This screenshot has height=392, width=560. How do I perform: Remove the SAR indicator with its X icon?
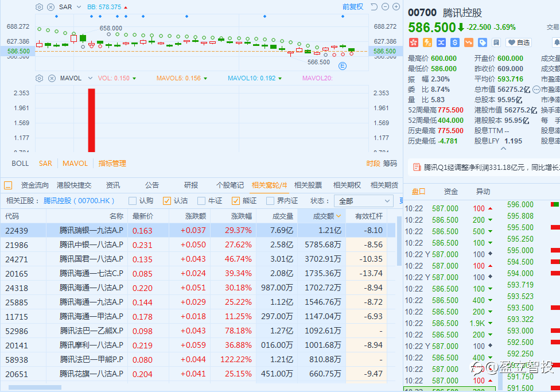pos(51,7)
